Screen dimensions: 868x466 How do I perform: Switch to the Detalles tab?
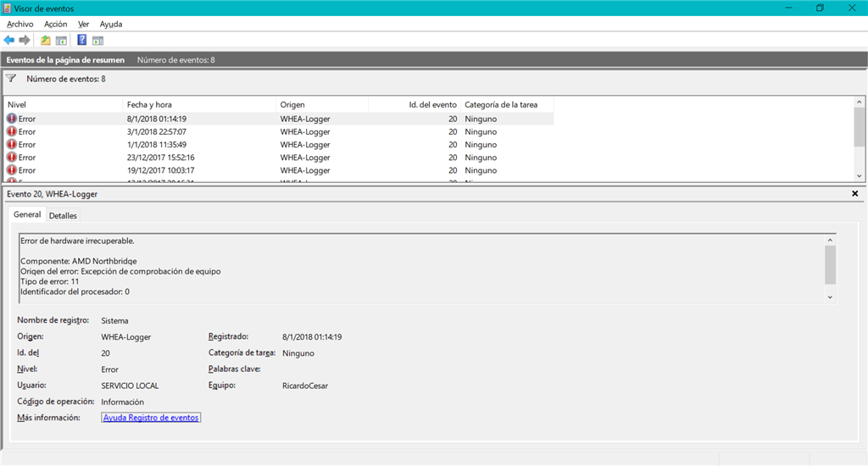point(63,215)
